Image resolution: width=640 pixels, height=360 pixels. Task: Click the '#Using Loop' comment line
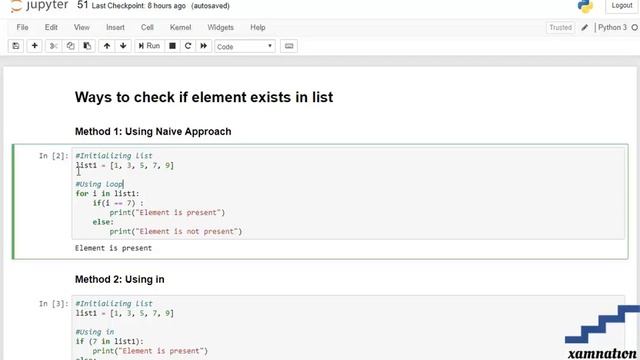pos(99,184)
